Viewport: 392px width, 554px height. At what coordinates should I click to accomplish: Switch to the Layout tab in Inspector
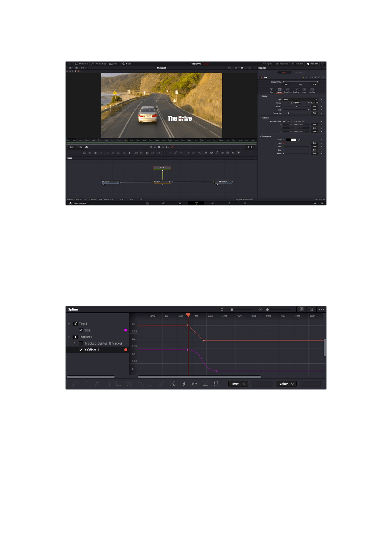[280, 90]
